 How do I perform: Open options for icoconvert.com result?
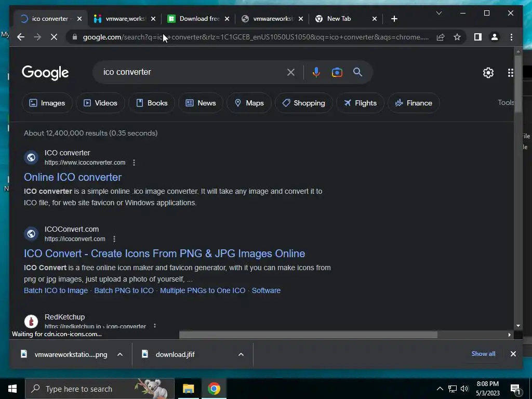114,239
